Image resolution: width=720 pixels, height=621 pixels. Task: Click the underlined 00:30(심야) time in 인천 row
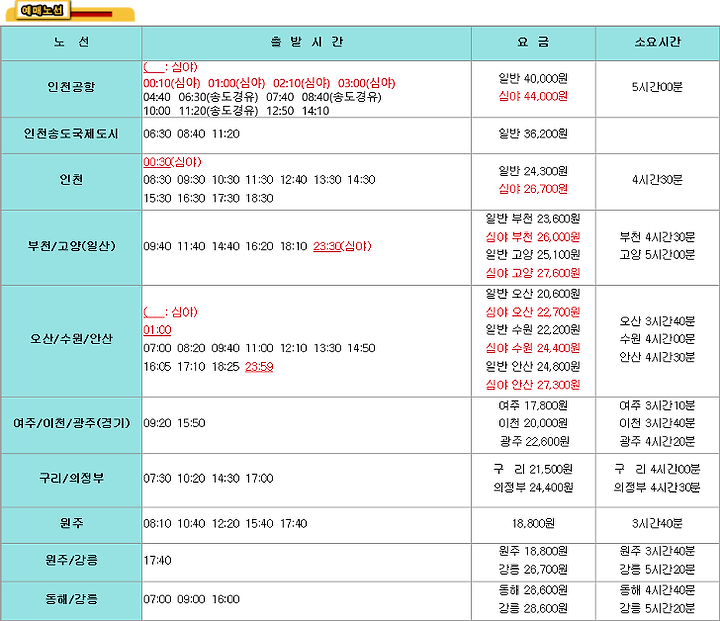(x=172, y=162)
